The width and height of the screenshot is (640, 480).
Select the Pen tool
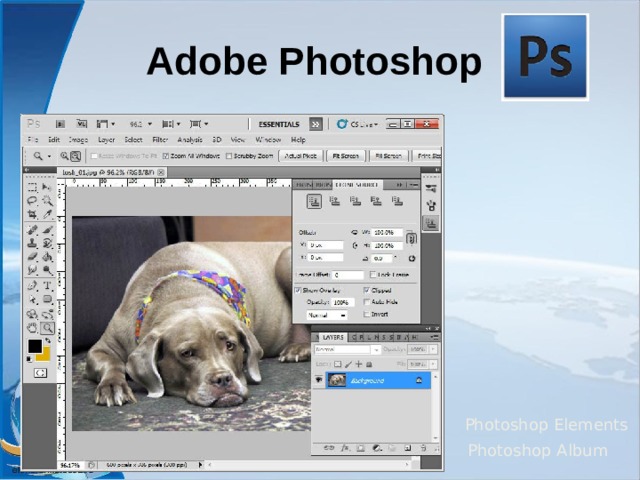32,286
